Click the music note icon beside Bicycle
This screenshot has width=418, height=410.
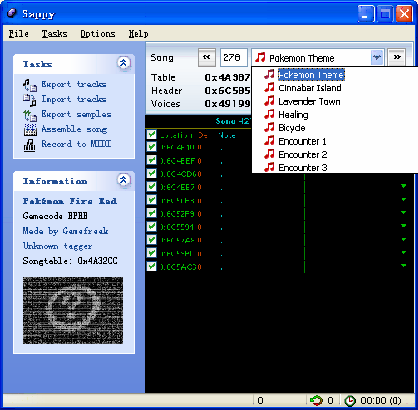click(269, 127)
